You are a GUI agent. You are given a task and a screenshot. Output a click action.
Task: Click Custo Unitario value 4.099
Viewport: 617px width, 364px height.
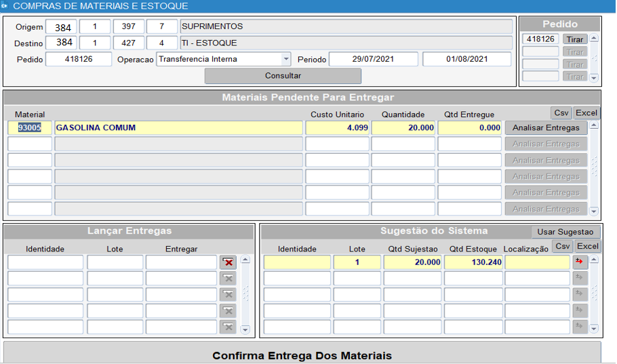tap(337, 127)
